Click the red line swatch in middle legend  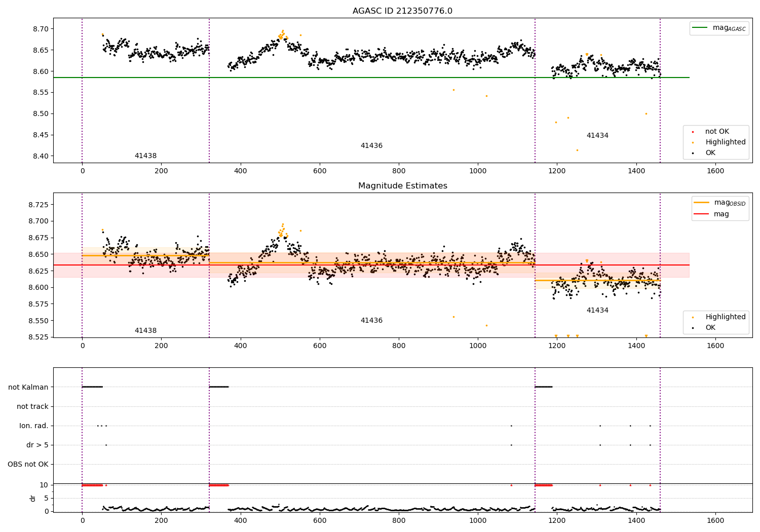701,214
